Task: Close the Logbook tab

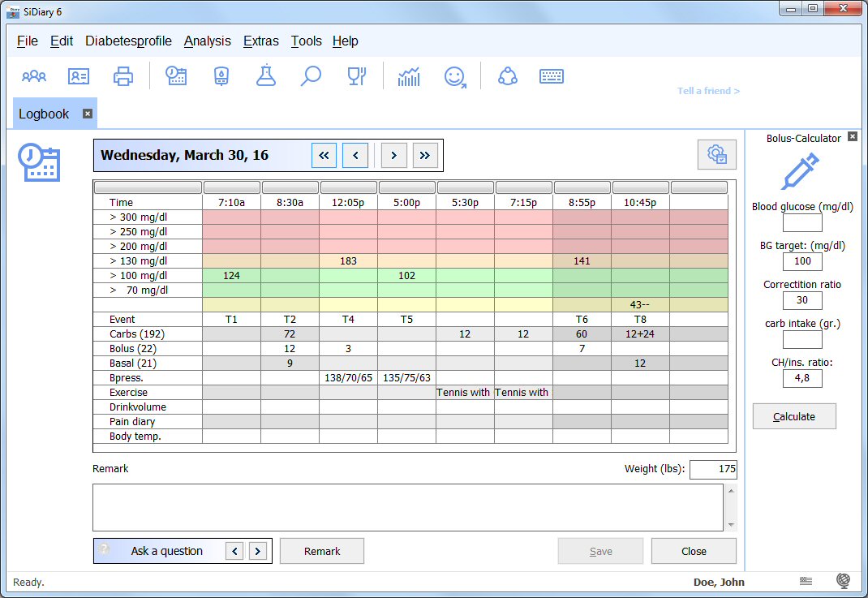Action: (x=88, y=114)
